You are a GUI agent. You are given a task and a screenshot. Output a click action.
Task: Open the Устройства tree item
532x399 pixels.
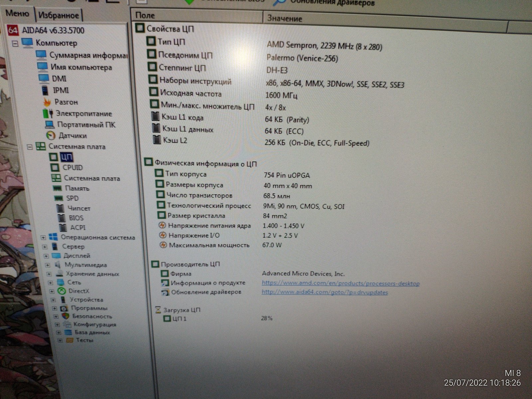coord(86,300)
